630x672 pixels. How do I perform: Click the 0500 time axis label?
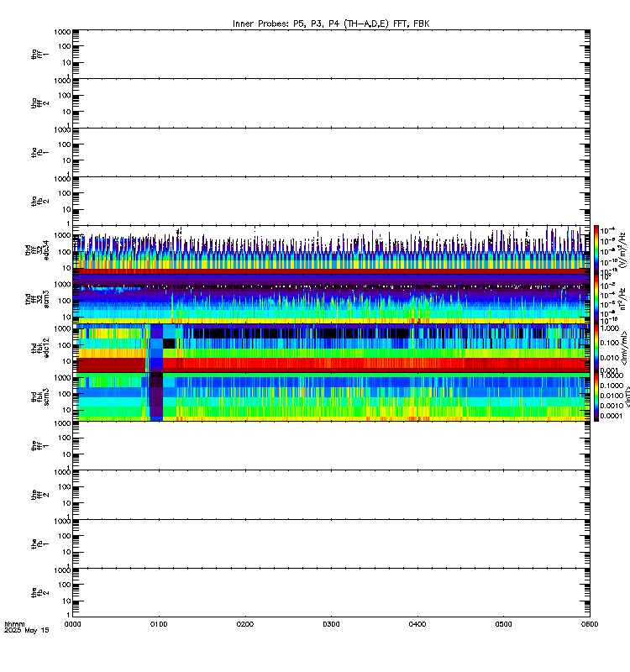point(503,624)
